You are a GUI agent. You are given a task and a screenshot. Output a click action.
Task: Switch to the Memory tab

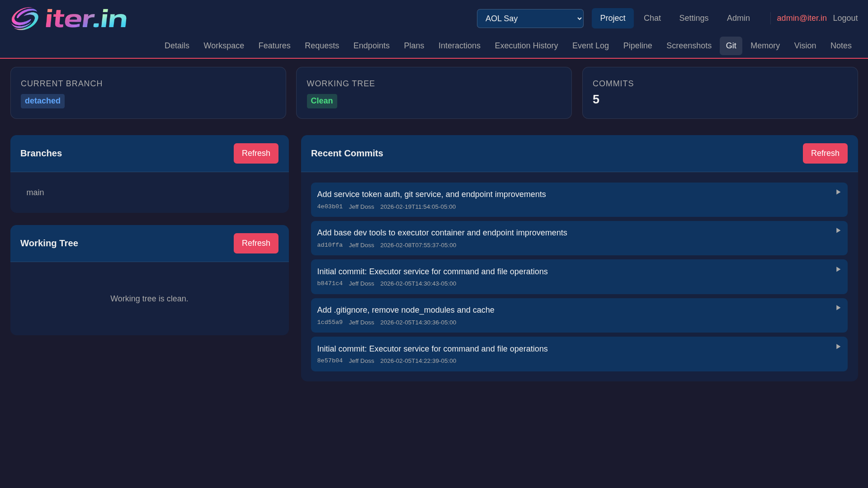click(765, 46)
